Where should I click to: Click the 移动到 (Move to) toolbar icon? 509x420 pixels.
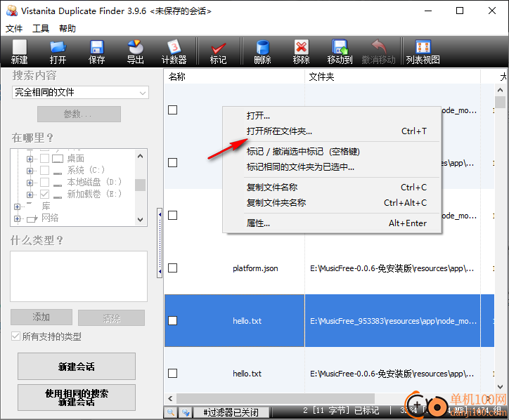[x=340, y=52]
